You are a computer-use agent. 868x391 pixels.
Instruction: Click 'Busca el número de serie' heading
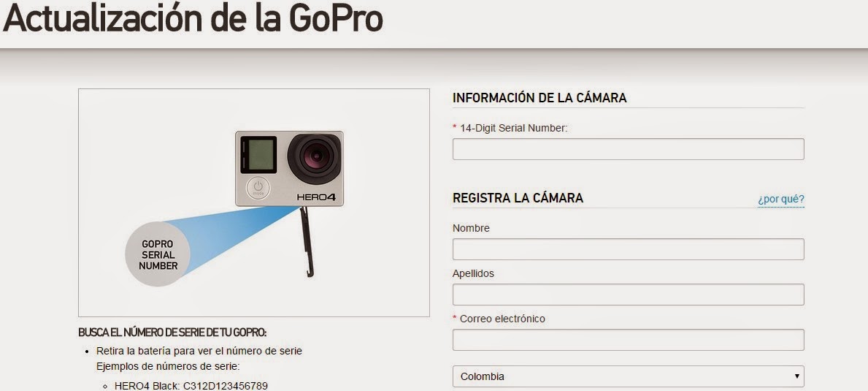tap(172, 333)
